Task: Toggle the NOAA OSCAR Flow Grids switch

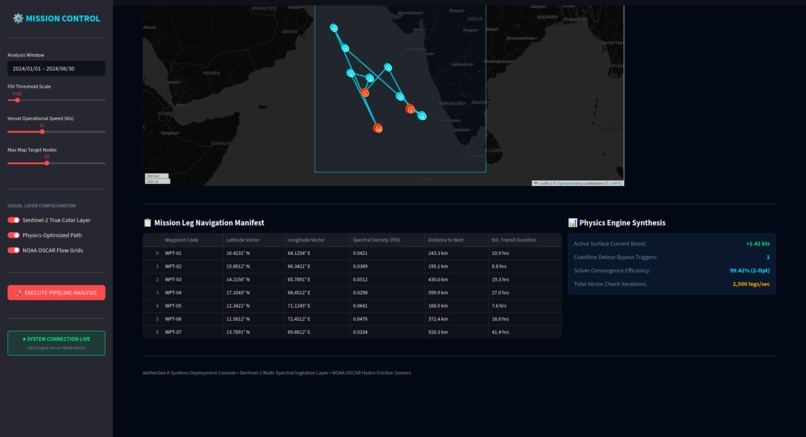Action: click(13, 250)
